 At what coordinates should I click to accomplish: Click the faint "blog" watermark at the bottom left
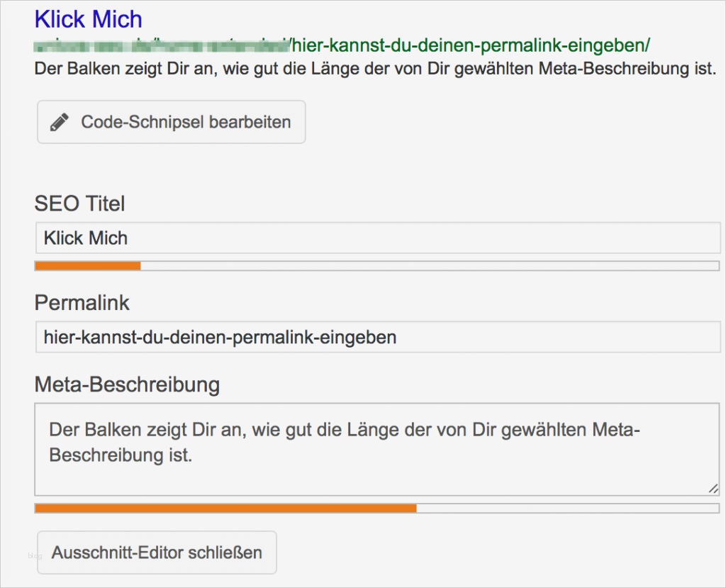tap(35, 556)
